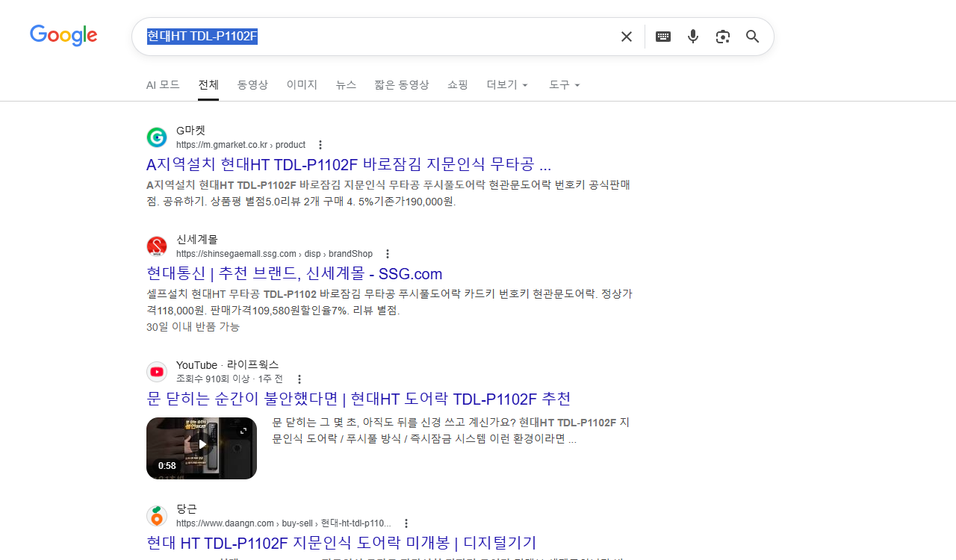Click the Daangn carrot favicon
956x560 pixels.
157,516
